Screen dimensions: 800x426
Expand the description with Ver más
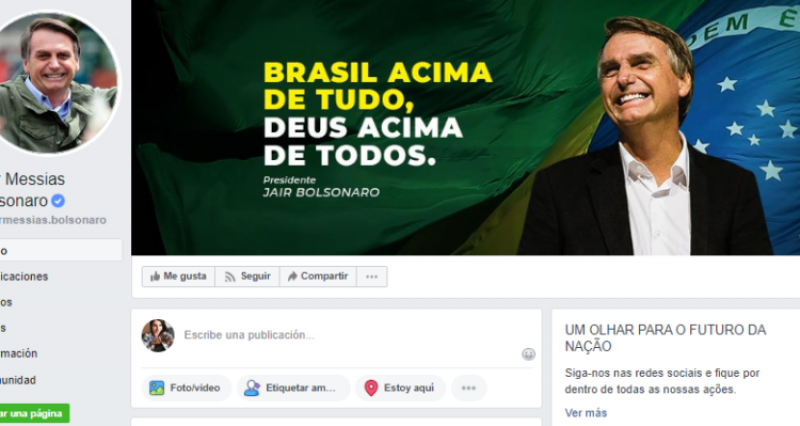point(586,413)
